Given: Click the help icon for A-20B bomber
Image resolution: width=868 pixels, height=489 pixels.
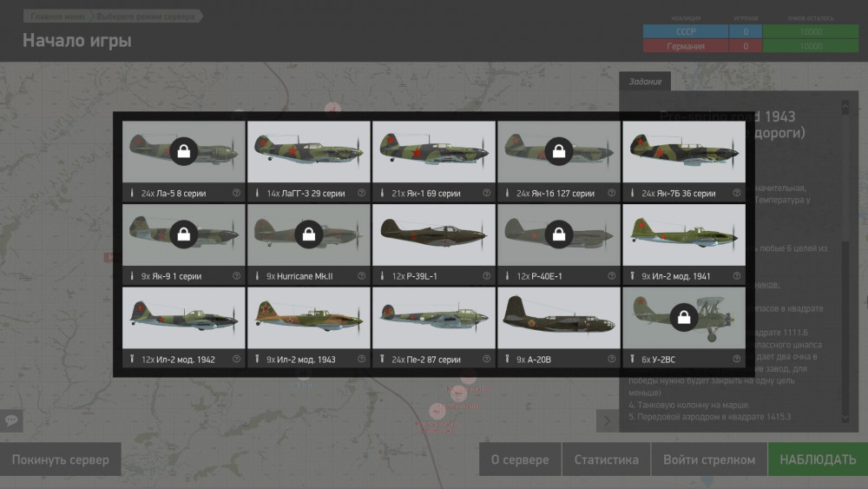Looking at the screenshot, I should pos(611,360).
